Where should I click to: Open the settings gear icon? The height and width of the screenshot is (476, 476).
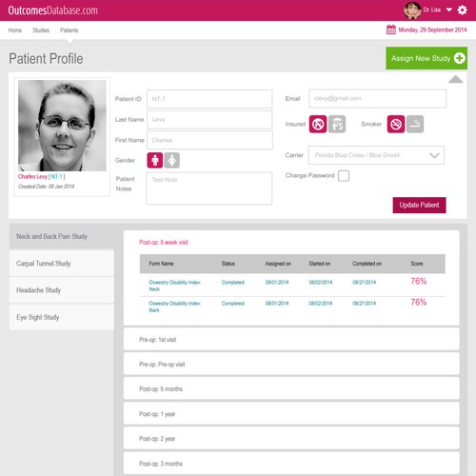click(x=462, y=10)
